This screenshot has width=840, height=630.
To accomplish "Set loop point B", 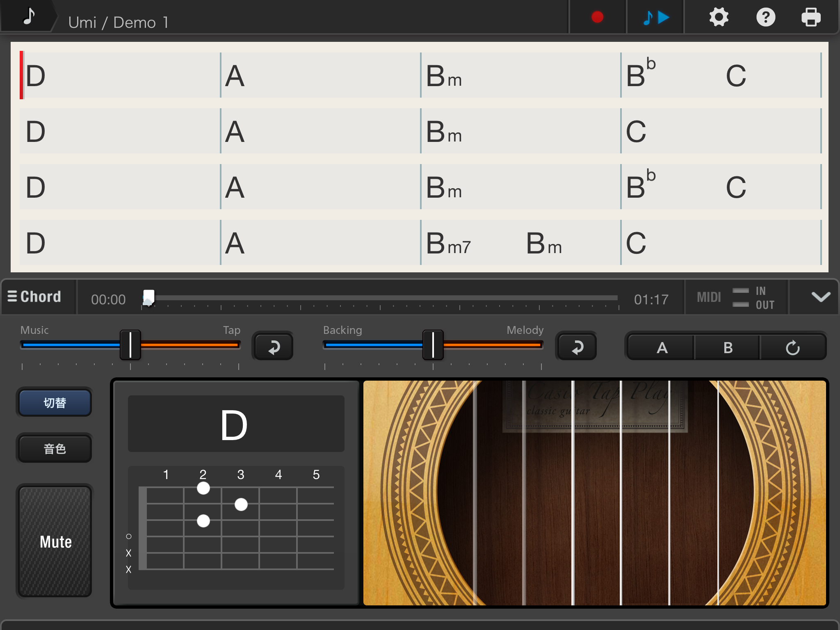I will click(x=728, y=347).
